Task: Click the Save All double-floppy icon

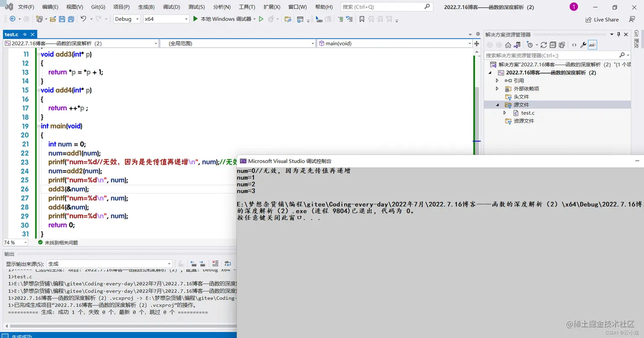Action: 71,19
